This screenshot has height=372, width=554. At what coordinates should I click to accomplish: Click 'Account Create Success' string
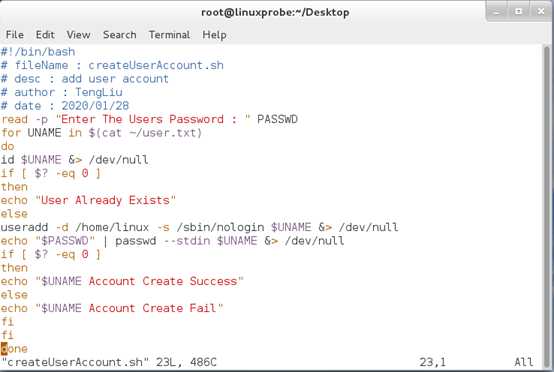point(163,281)
